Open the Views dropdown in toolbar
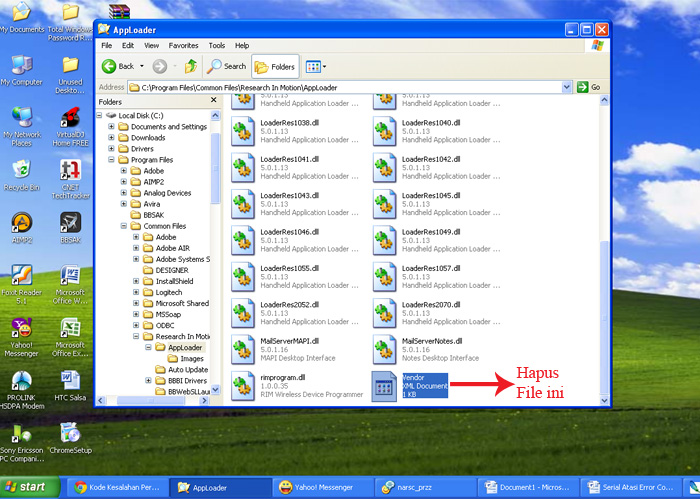This screenshot has height=500, width=700. point(315,66)
